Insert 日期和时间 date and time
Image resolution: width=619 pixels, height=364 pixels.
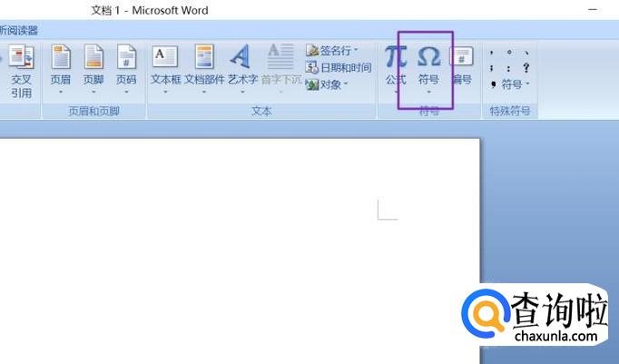pos(339,68)
